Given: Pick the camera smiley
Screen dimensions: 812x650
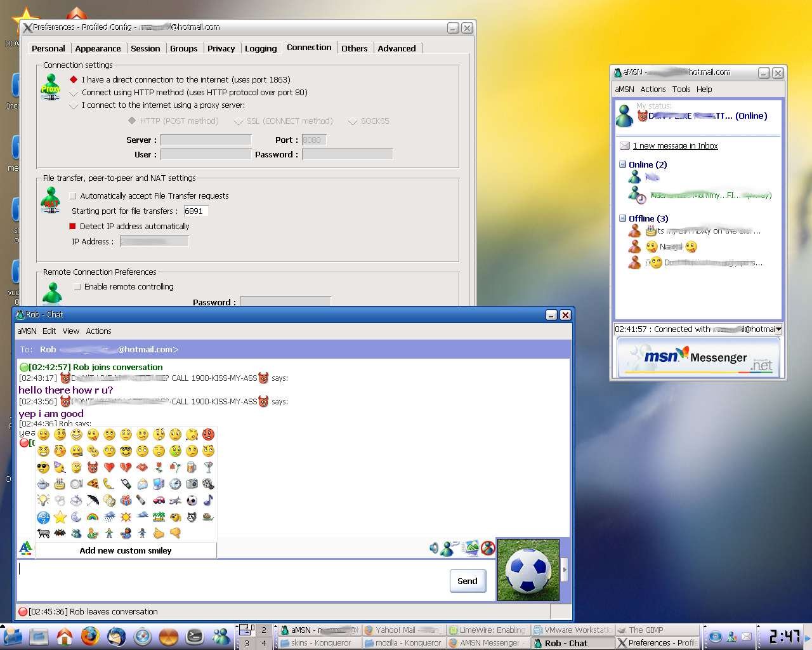Looking at the screenshot, I should click(x=192, y=484).
